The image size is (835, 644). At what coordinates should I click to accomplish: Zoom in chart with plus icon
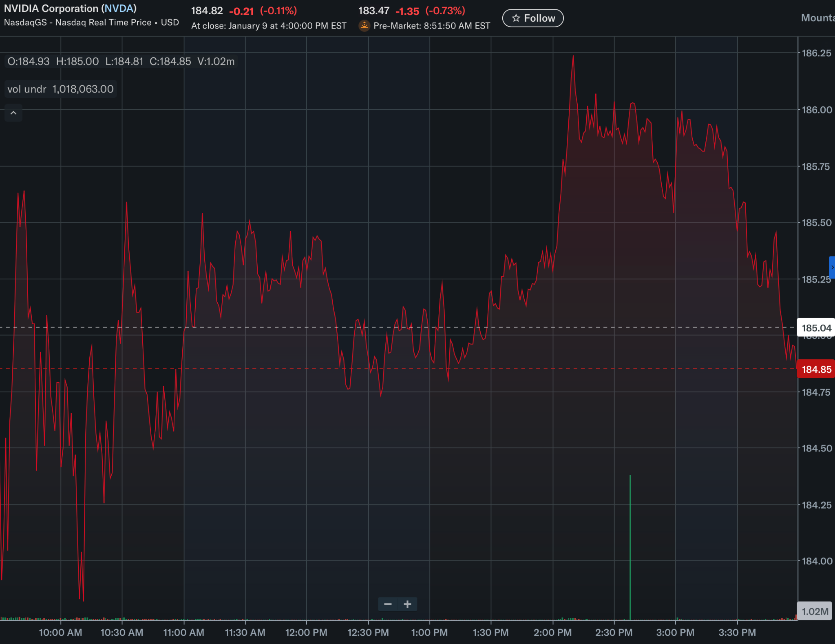tap(407, 604)
